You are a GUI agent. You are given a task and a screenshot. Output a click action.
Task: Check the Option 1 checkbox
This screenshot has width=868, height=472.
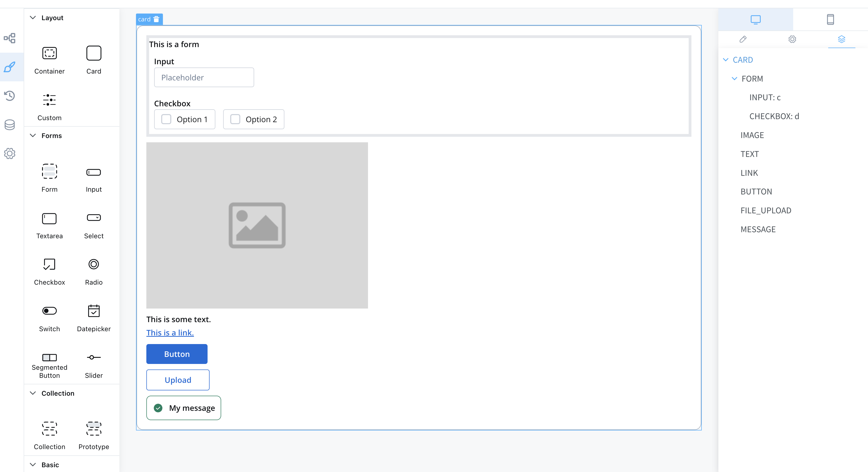coord(166,119)
